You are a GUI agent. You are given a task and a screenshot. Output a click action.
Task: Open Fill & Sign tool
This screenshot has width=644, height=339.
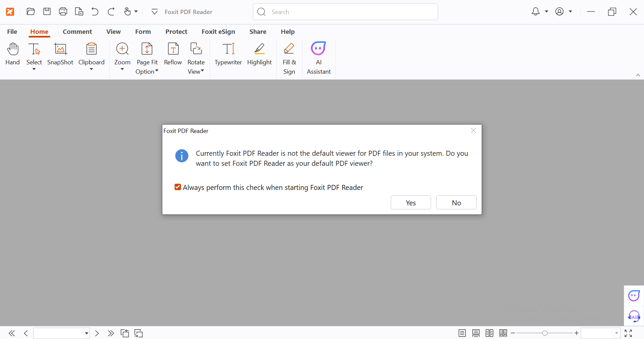pyautogui.click(x=289, y=59)
